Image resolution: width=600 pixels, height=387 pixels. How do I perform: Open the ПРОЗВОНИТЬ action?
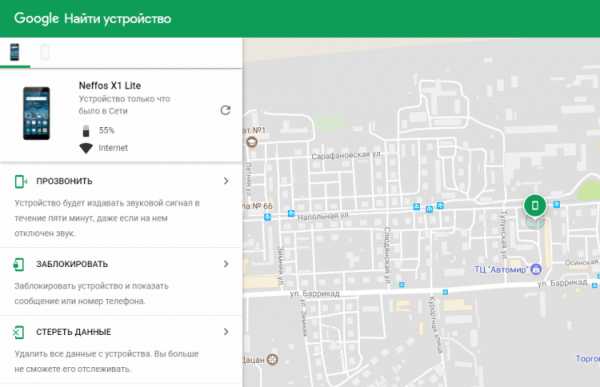tap(121, 206)
